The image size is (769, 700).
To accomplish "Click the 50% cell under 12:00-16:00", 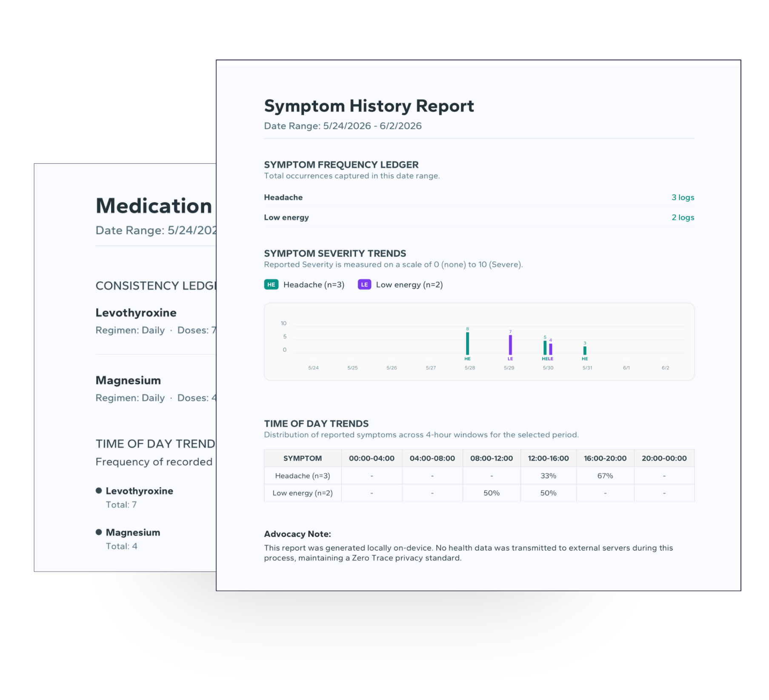I will click(548, 493).
